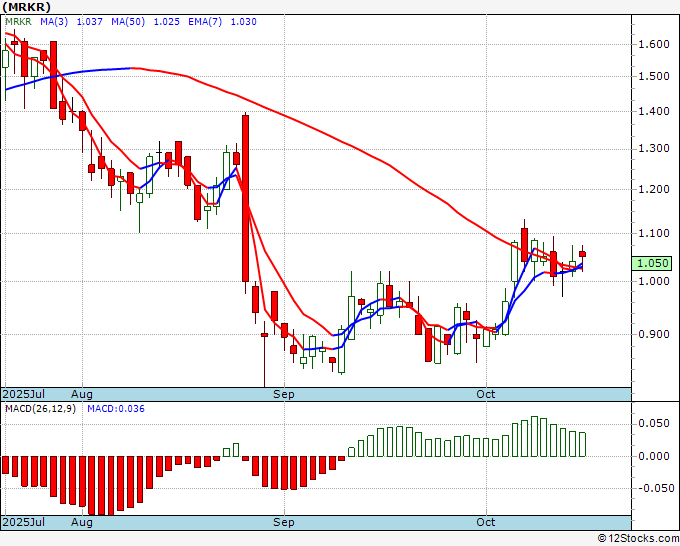Click the 1.600 price axis label

tap(654, 44)
